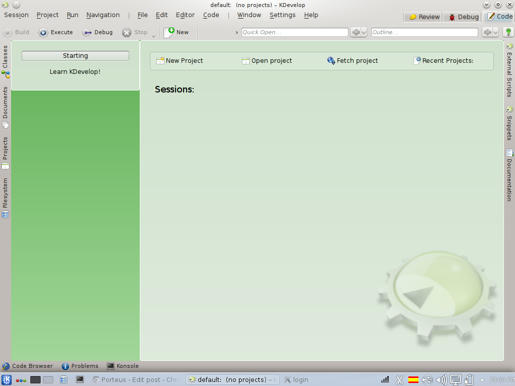Click the Debug toolbar icon
Screen dimensions: 515x386
tap(88, 33)
